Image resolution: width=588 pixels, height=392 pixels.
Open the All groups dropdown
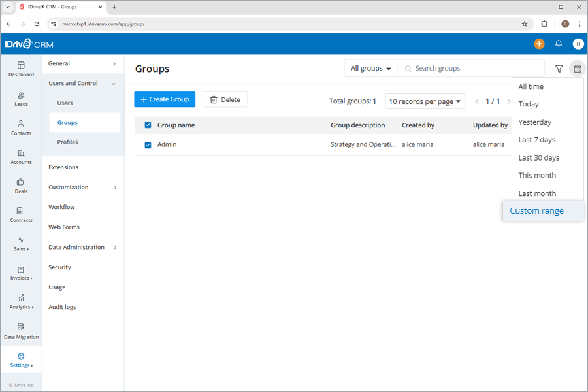click(x=369, y=68)
